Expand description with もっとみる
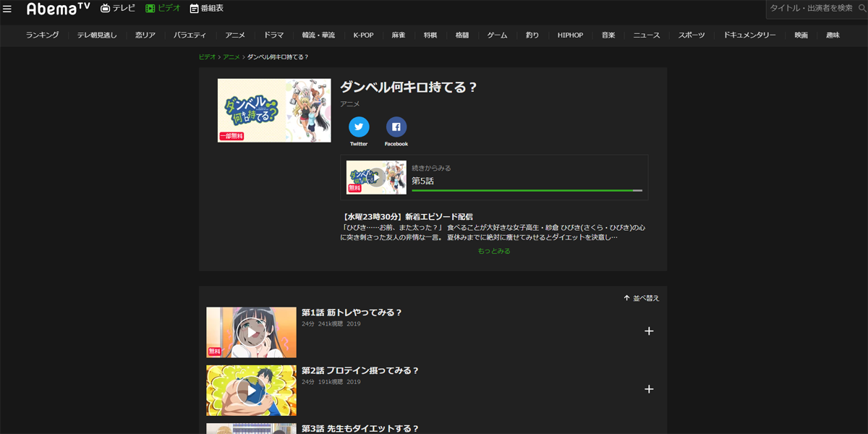 coord(494,251)
